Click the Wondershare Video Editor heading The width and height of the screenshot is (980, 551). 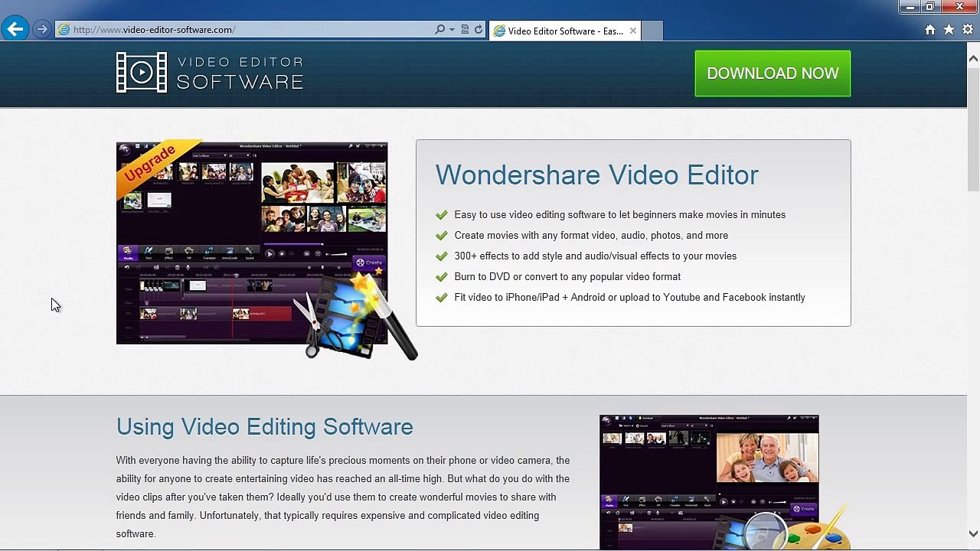pos(597,174)
